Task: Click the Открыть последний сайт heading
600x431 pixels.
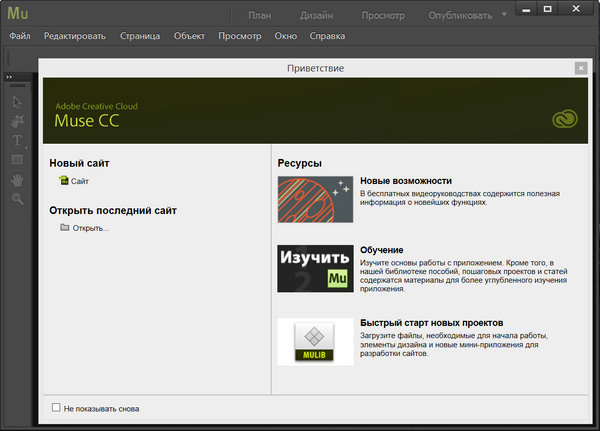Action: (x=113, y=211)
